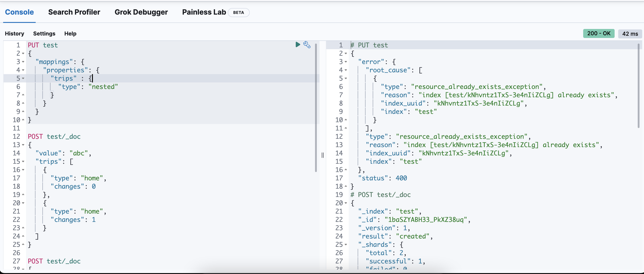Open the wrench request options icon
This screenshot has height=274, width=644.
point(307,45)
